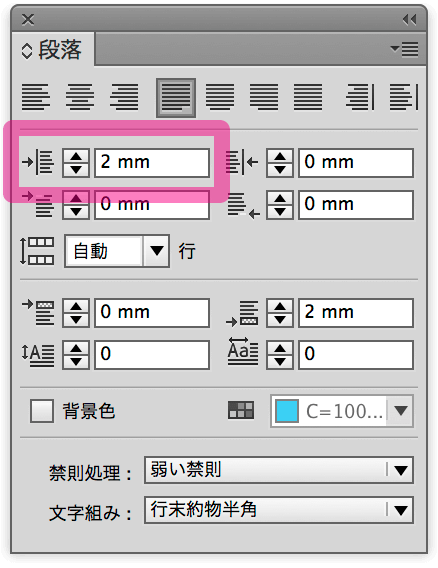Select the align right paragraph icon
This screenshot has height=568, width=438.
tap(124, 97)
